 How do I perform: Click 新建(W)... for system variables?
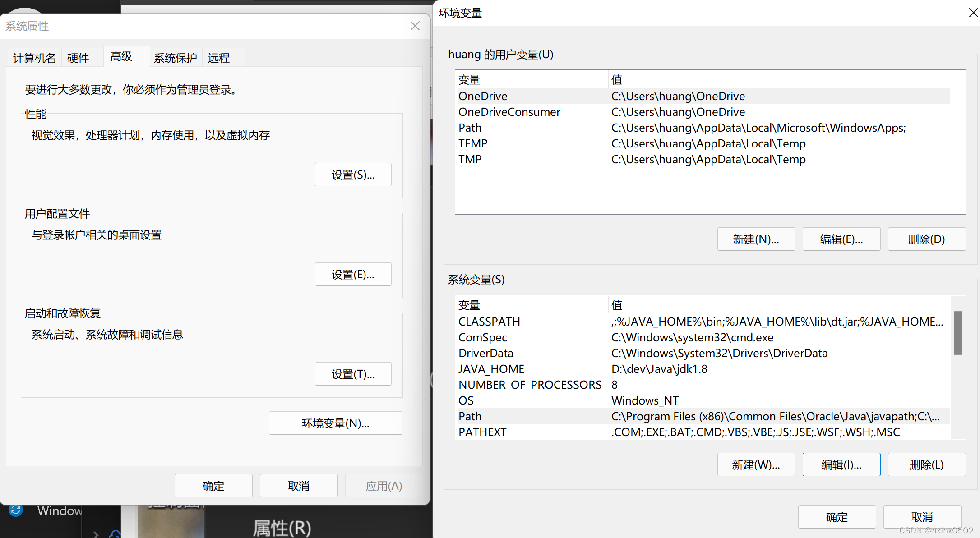click(x=756, y=464)
